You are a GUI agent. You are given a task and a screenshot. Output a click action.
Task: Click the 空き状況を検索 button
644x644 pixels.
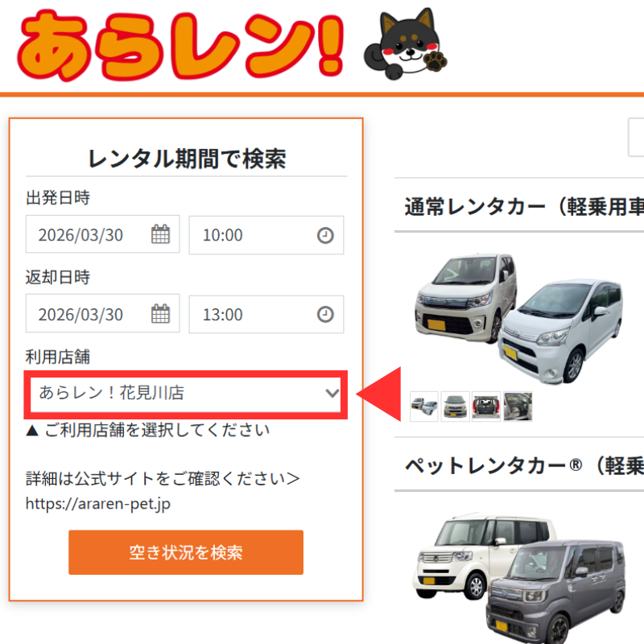coord(186,552)
